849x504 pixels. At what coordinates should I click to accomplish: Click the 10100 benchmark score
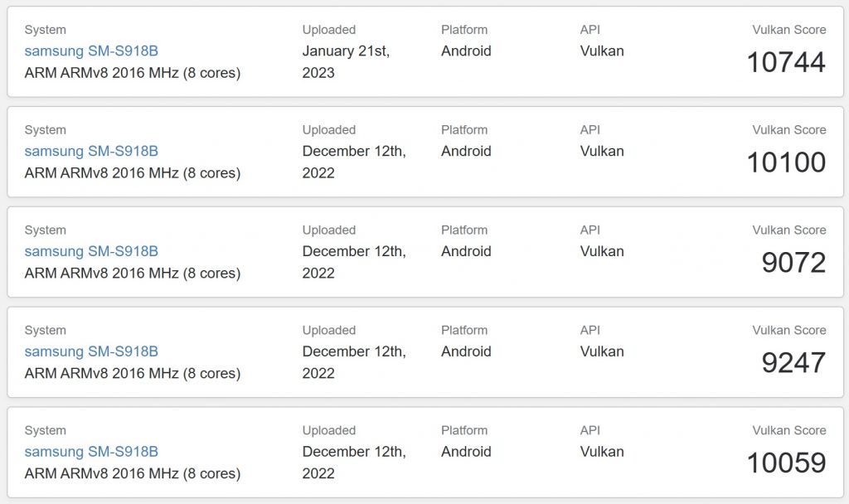786,162
